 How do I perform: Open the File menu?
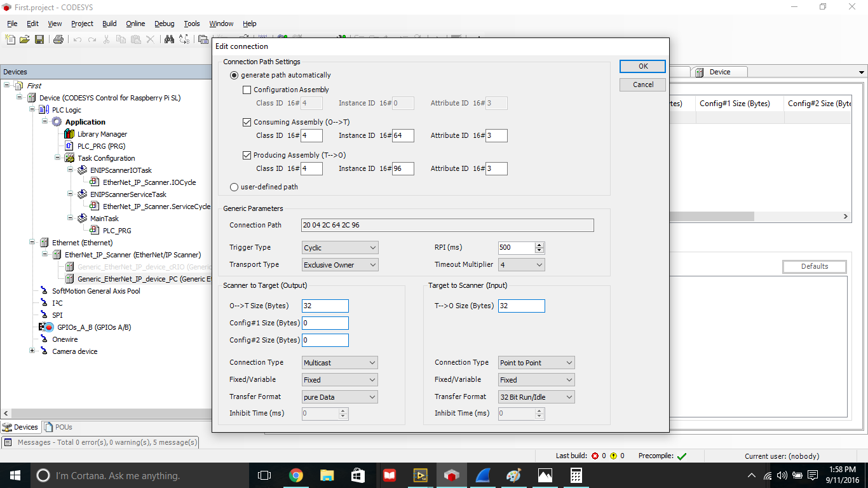pos(12,24)
